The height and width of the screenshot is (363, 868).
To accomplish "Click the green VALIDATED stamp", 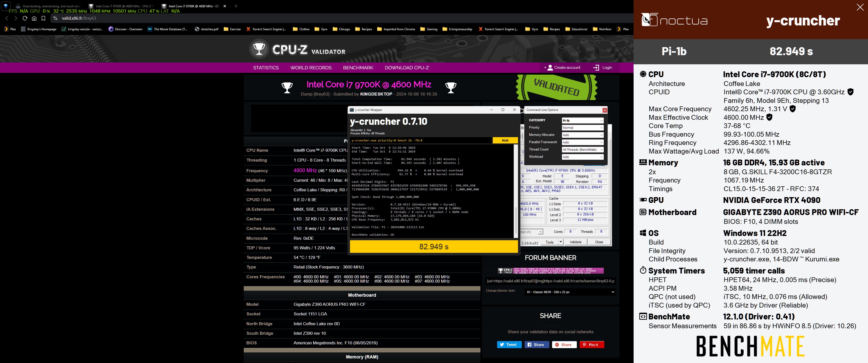I will (x=556, y=87).
